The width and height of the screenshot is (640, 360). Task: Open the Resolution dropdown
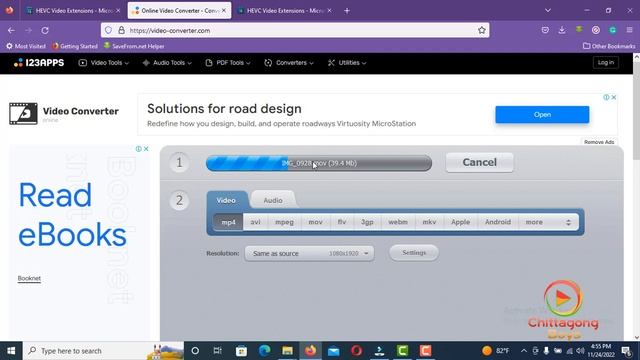point(309,253)
